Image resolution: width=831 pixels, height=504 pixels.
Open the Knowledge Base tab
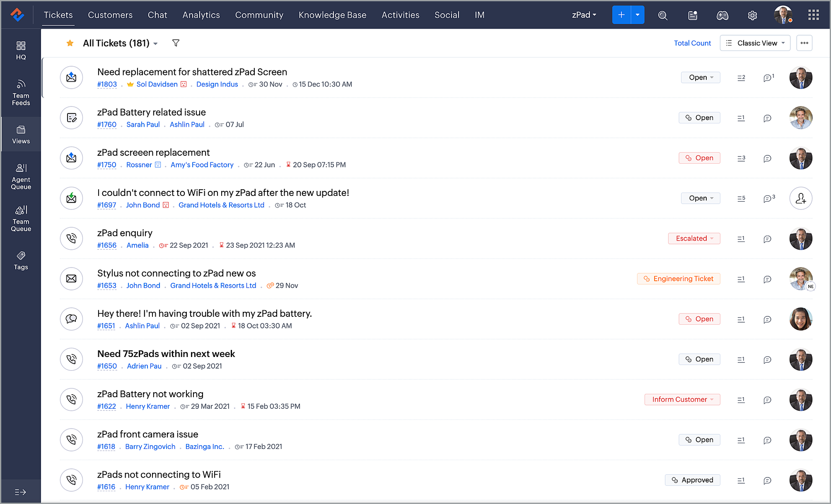(x=332, y=15)
